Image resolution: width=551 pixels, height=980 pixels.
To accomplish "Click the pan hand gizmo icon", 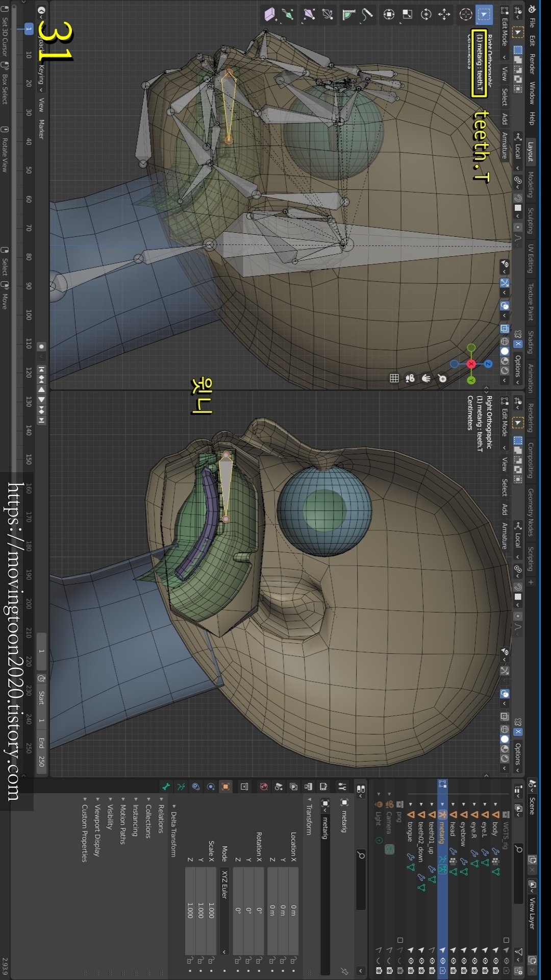I will tap(427, 378).
